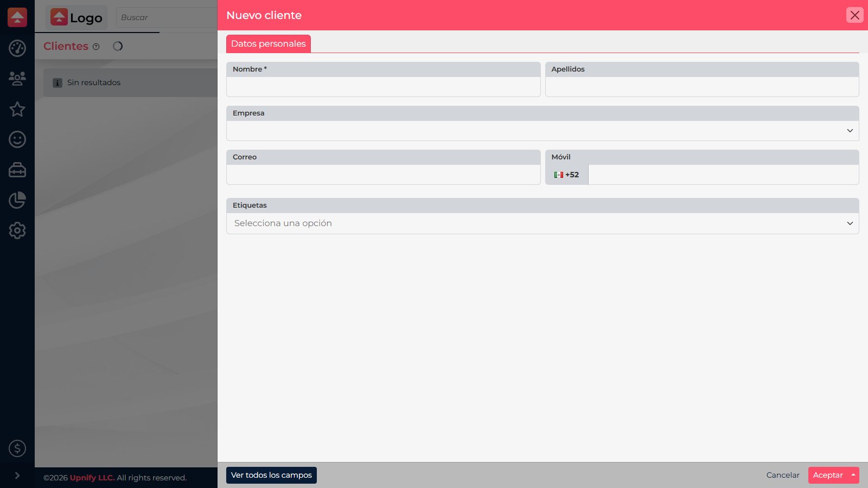The height and width of the screenshot is (488, 868).
Task: Expand the sidebar with the bottom arrow
Action: [17, 476]
